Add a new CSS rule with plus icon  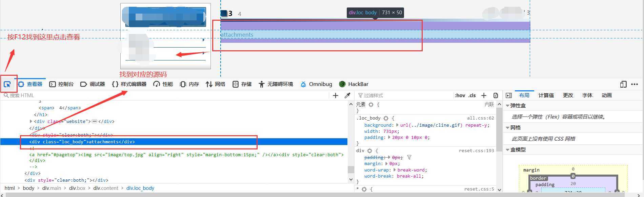(484, 95)
